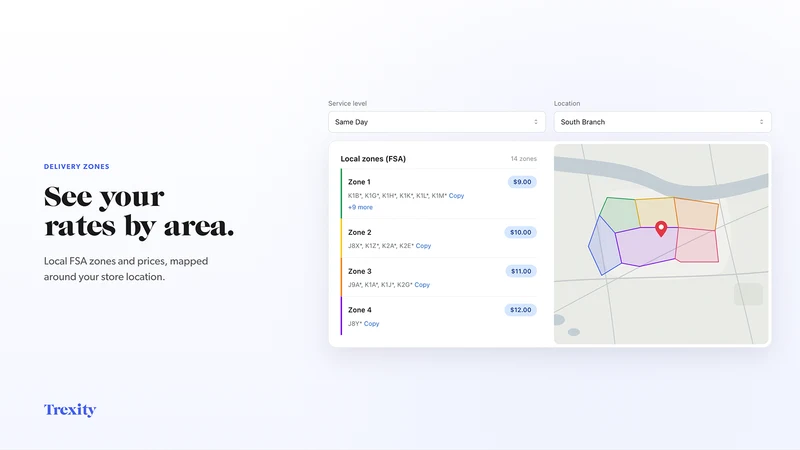Copy Zone 3 postal codes

422,285
